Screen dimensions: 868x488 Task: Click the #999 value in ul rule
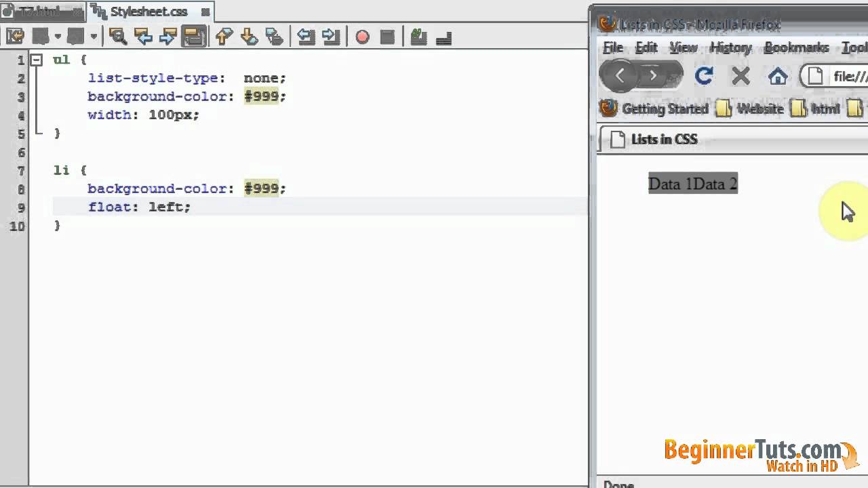(x=261, y=96)
